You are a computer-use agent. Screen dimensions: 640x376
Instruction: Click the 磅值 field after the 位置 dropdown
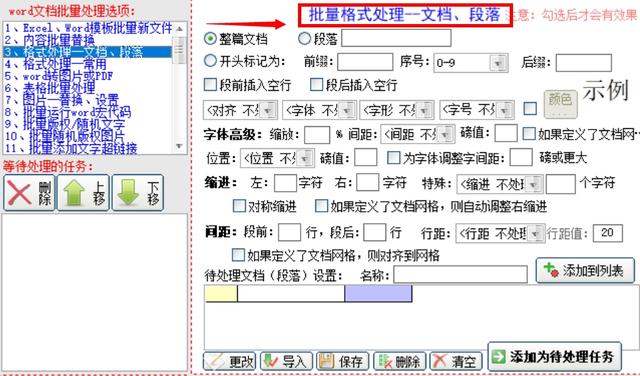[x=365, y=157]
